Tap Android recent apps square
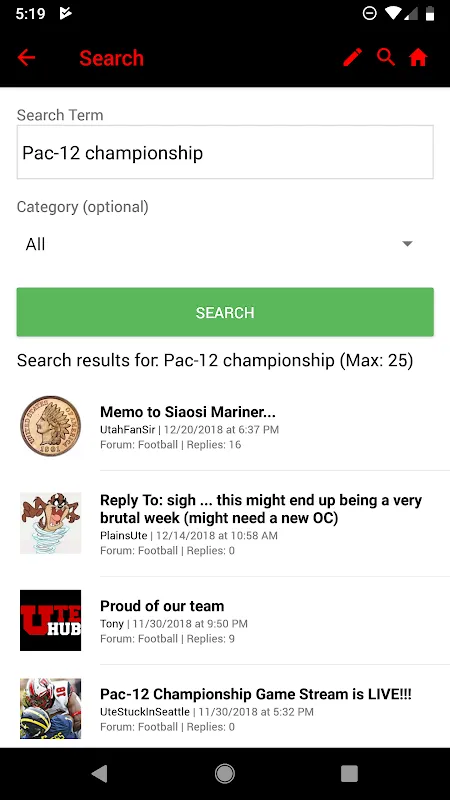The image size is (450, 800). click(x=349, y=774)
